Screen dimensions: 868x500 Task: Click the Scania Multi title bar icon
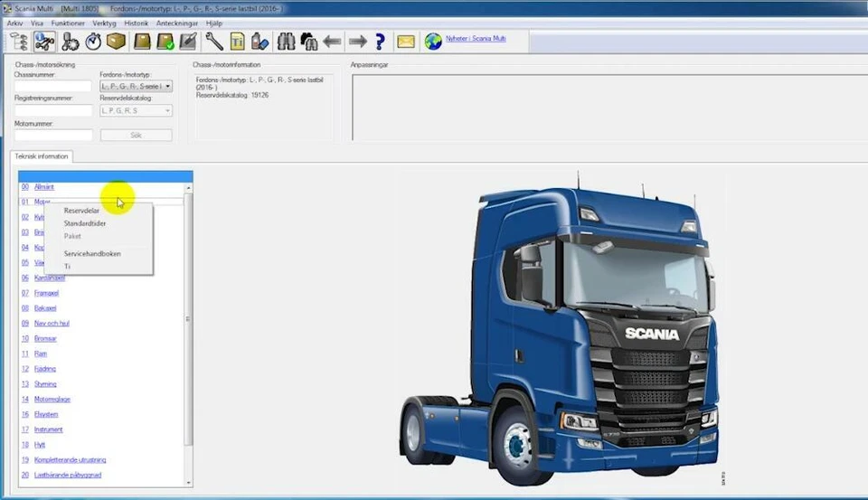tap(7, 8)
